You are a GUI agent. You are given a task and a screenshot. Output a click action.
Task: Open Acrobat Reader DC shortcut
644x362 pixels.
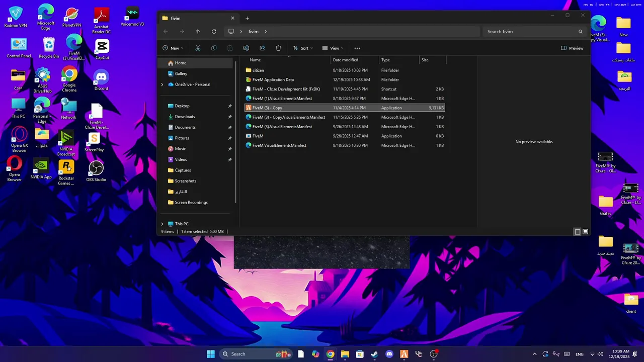point(101,21)
